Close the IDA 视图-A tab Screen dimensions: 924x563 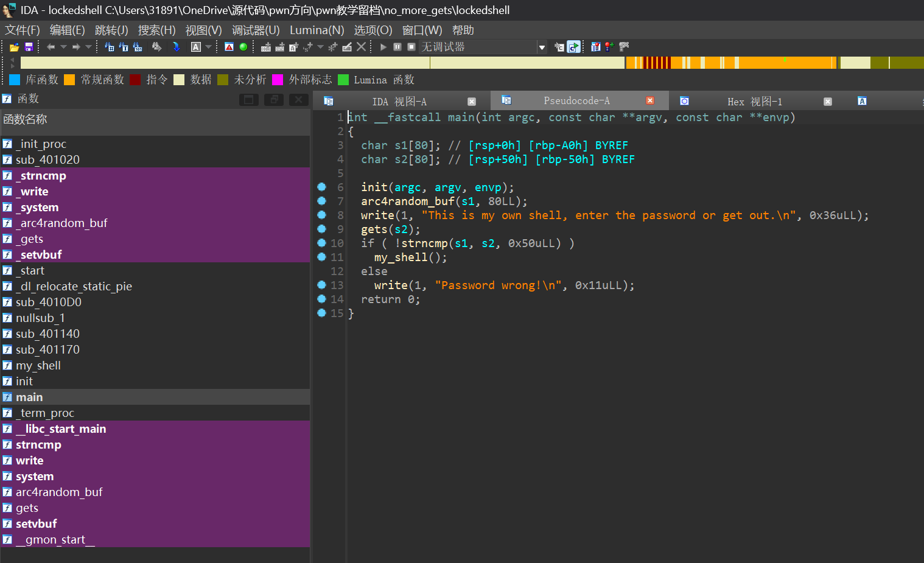click(472, 102)
